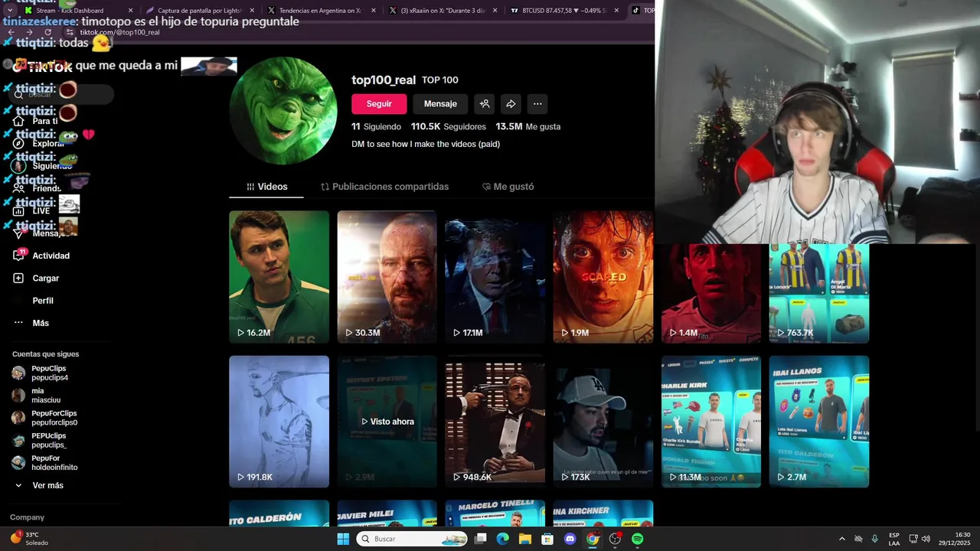Open the video with 1.4M views
This screenshot has height=551, width=980.
pos(711,293)
